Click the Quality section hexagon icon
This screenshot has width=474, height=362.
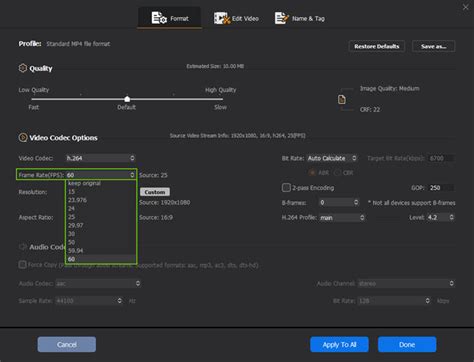(22, 68)
